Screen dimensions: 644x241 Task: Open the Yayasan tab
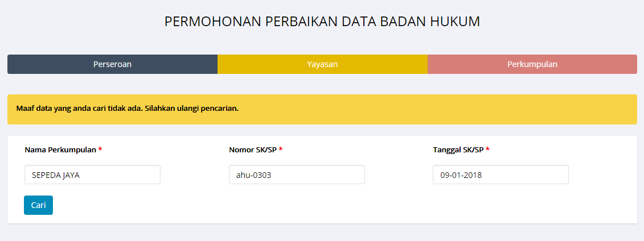pyautogui.click(x=322, y=64)
